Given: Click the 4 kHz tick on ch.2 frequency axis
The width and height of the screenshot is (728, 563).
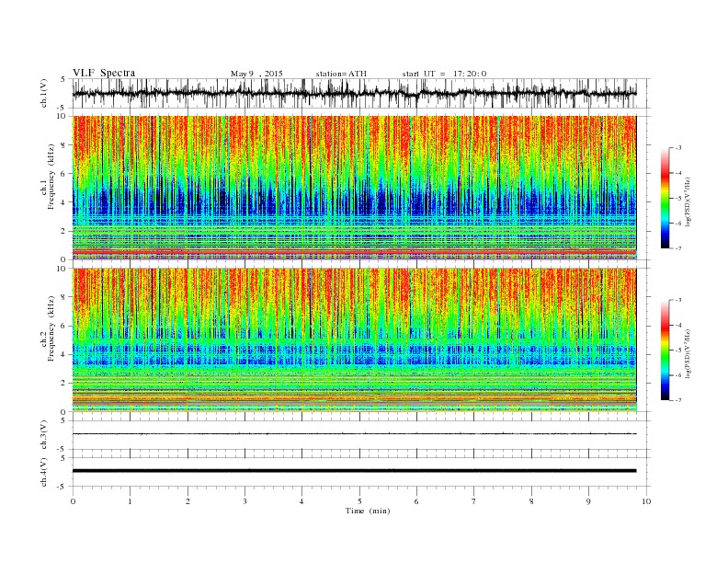Looking at the screenshot, I should [x=63, y=355].
